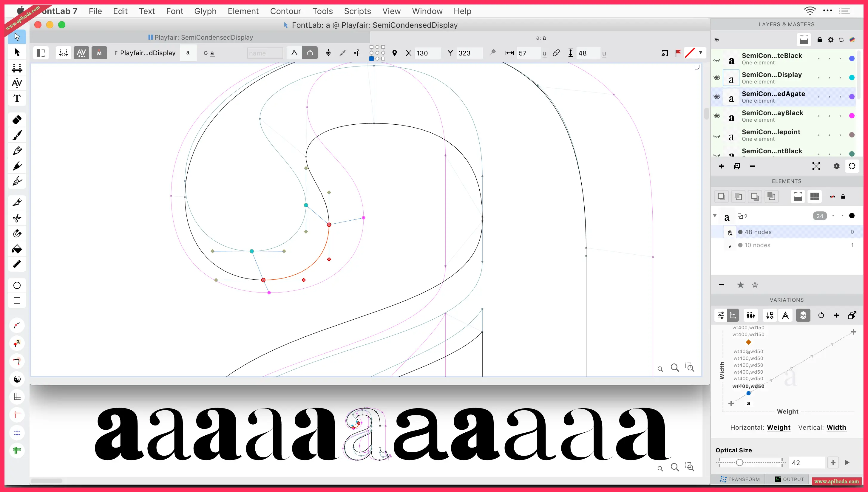
Task: Hide the SemiCon...ayBlack layer
Action: point(716,116)
